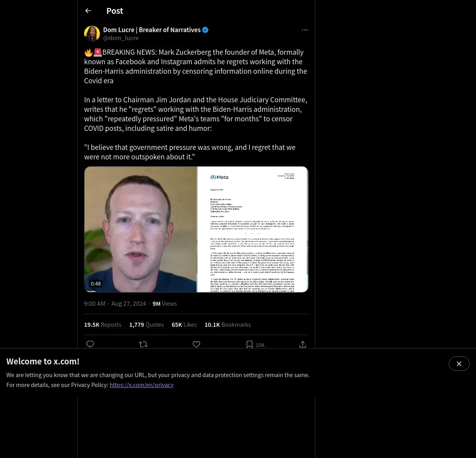Click the 0:48 video duration badge
The width and height of the screenshot is (476, 458).
[96, 284]
